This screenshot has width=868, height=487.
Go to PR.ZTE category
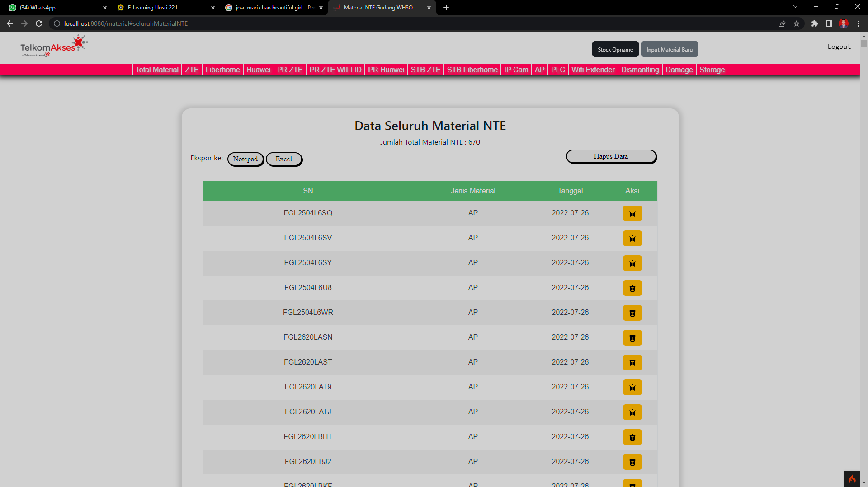pyautogui.click(x=290, y=70)
